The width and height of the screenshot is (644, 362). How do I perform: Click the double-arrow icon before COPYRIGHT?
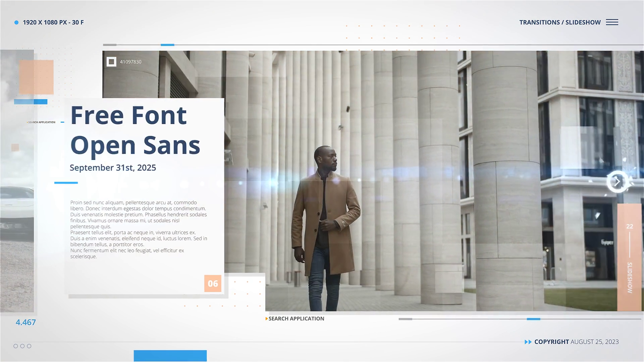click(528, 342)
